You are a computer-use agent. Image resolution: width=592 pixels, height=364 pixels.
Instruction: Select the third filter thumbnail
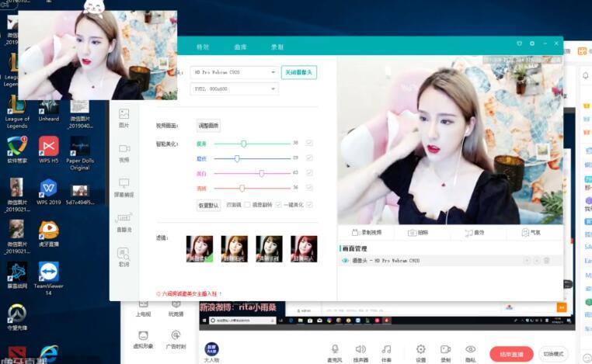pyautogui.click(x=269, y=248)
